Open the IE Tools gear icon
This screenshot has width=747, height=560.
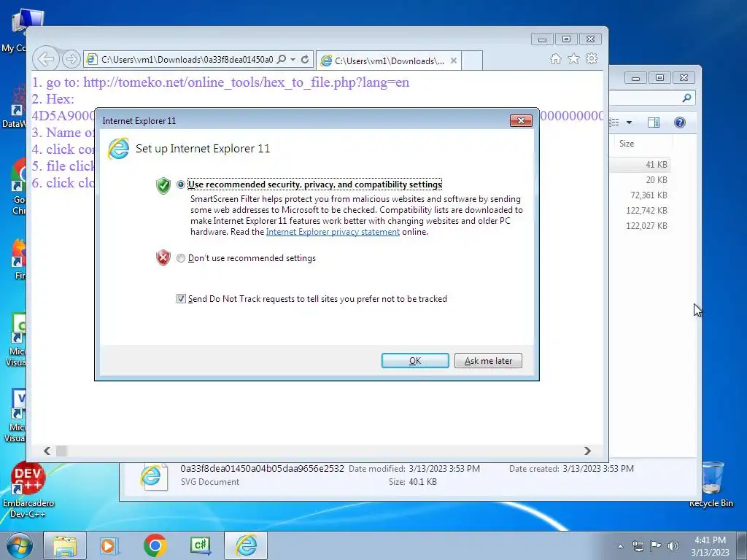pos(592,58)
